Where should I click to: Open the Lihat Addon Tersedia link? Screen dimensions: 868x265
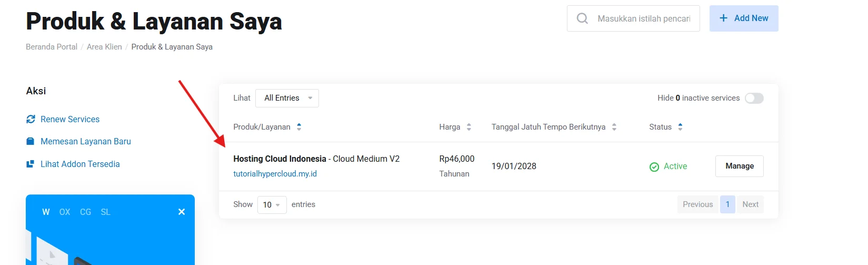tap(80, 164)
